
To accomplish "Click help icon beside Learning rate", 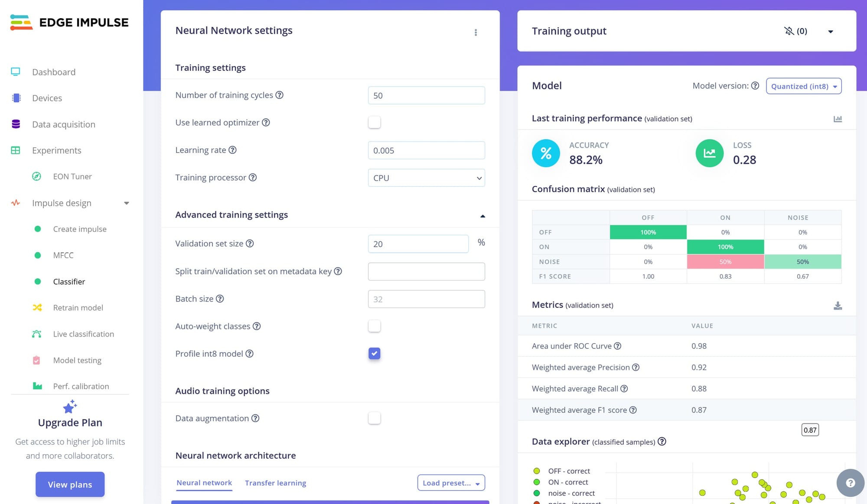I will point(232,150).
